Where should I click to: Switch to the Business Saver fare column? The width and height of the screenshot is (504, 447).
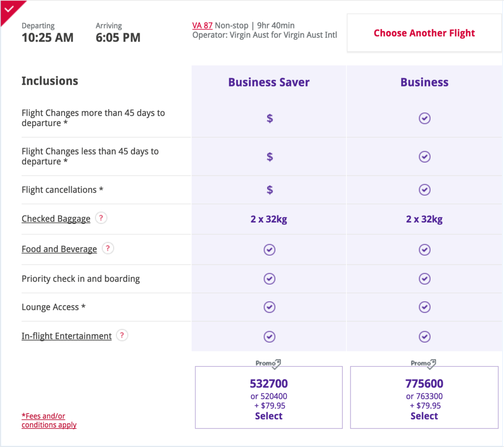[268, 82]
